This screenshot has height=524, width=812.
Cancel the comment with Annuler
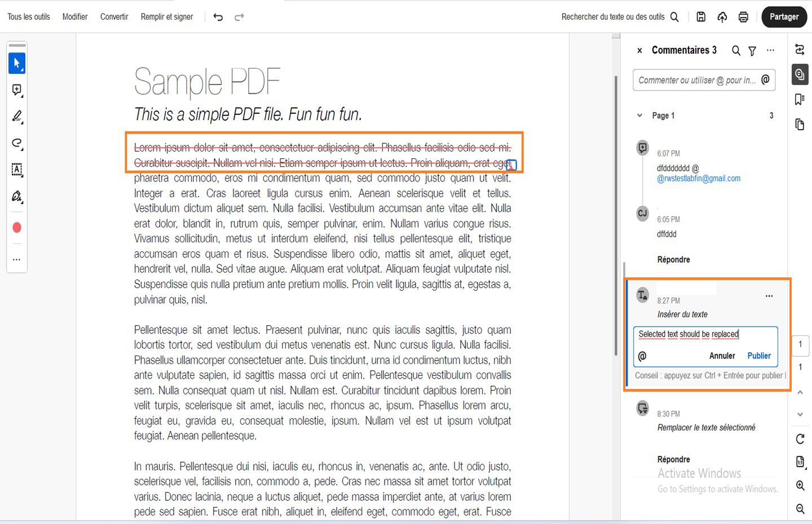722,356
